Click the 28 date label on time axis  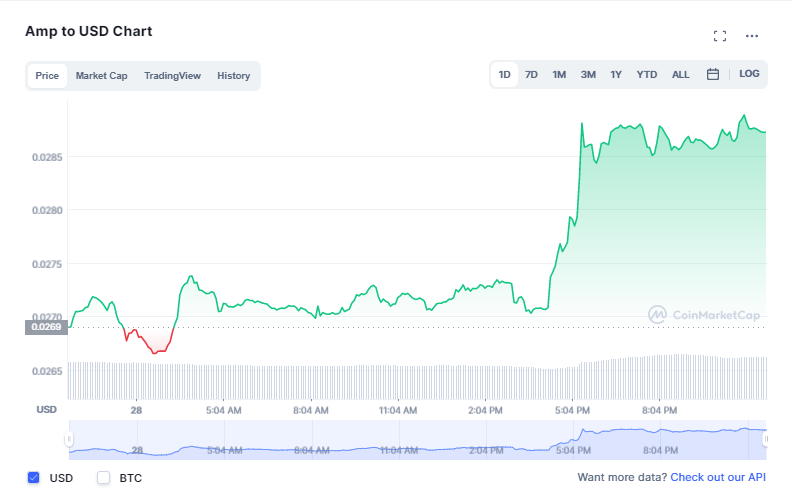136,411
